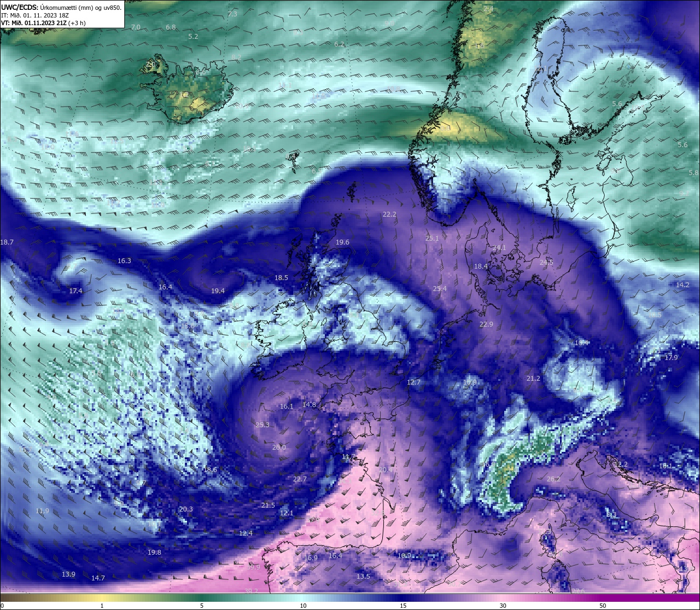
Task: Click the 14.2 value at the right edge
Action: tap(682, 285)
